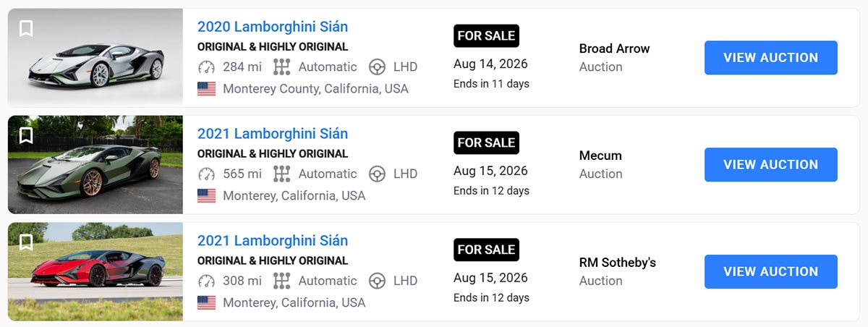
Task: Bookmark the green 2021 Sián Mecum listing
Action: [x=26, y=135]
